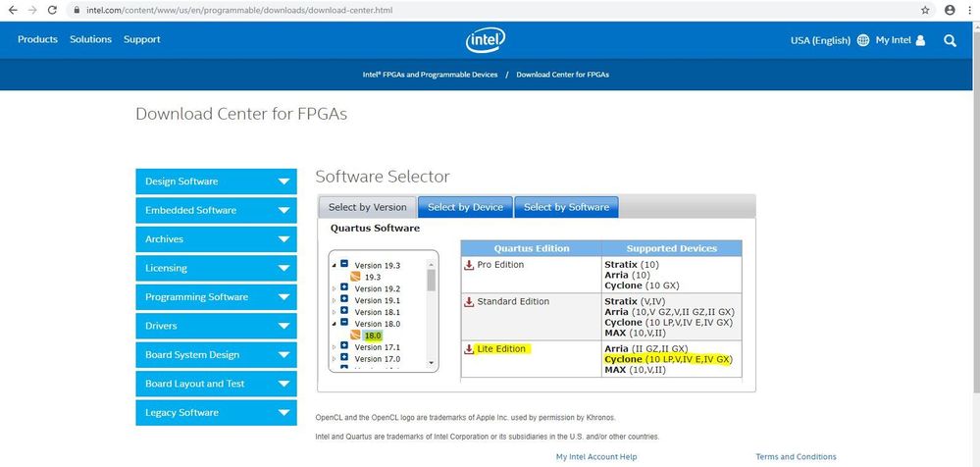
Task: Click the download icon beside Lite Edition
Action: click(x=469, y=349)
